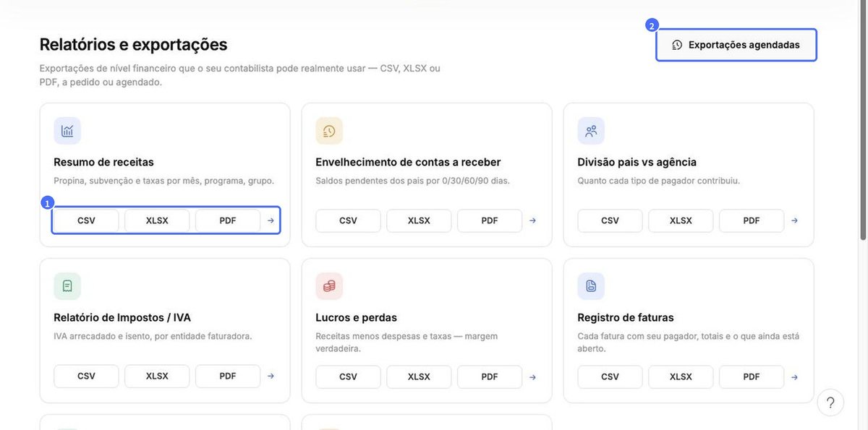Image resolution: width=868 pixels, height=430 pixels.
Task: Open the help question mark button
Action: coord(830,403)
